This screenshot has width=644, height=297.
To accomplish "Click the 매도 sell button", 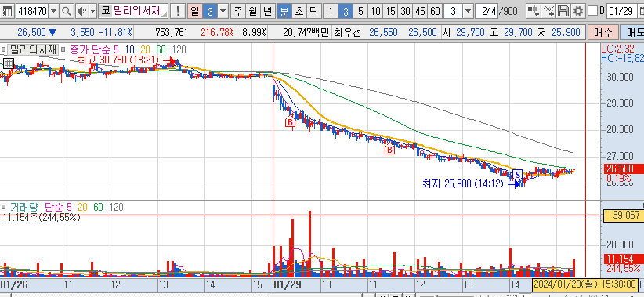I will [633, 32].
